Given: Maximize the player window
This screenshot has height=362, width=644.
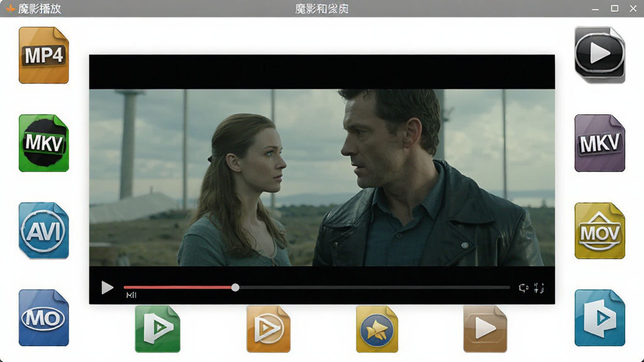Looking at the screenshot, I should tap(614, 8).
